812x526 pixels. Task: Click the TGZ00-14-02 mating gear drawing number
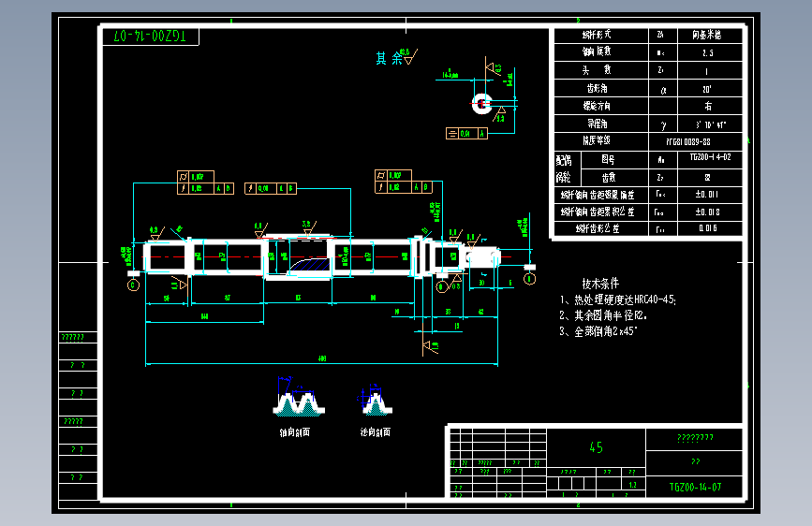(x=710, y=157)
